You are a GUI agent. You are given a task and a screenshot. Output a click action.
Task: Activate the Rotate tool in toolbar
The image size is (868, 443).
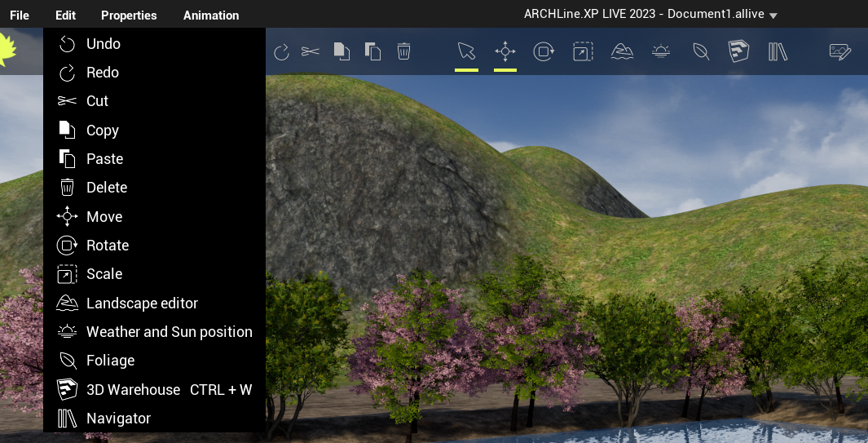pos(544,51)
